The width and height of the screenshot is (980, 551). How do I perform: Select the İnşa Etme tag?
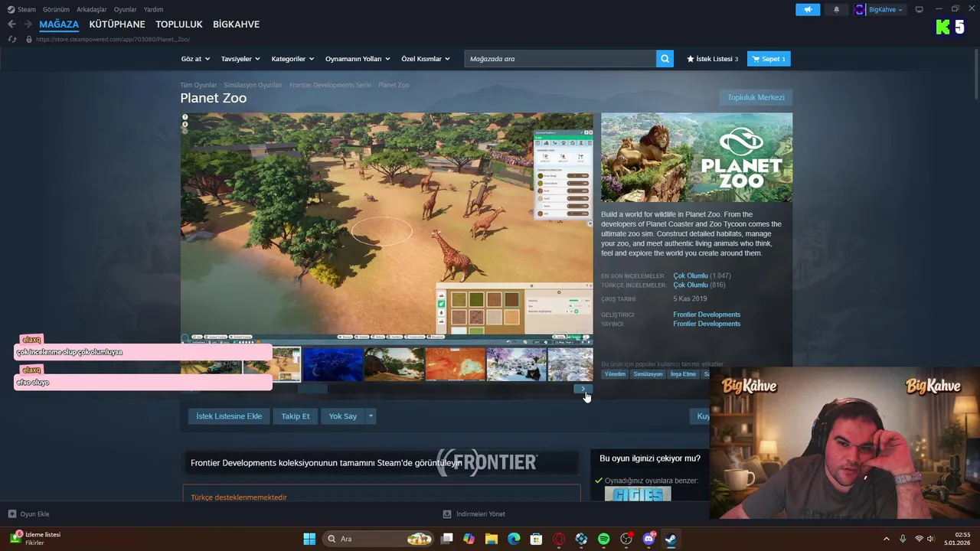tap(683, 374)
